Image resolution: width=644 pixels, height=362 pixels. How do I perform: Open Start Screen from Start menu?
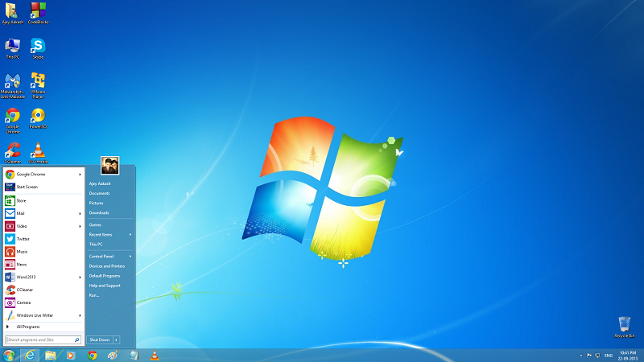(43, 187)
